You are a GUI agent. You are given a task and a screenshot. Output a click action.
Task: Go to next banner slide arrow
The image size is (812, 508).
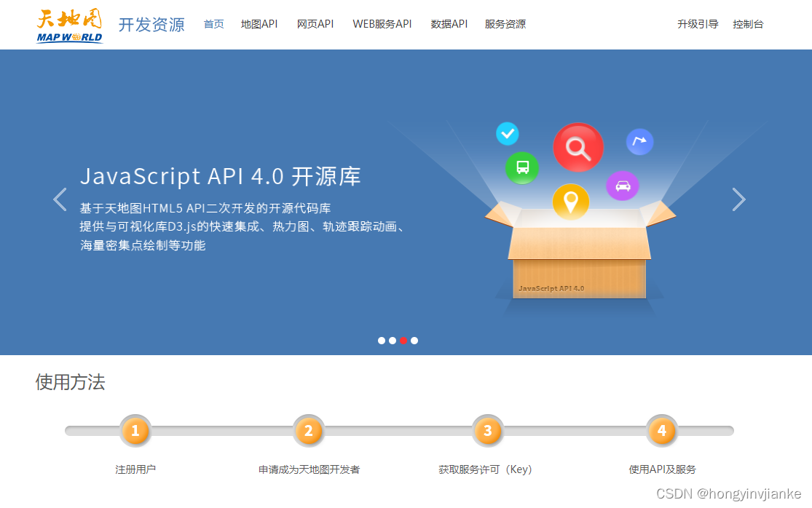point(739,199)
